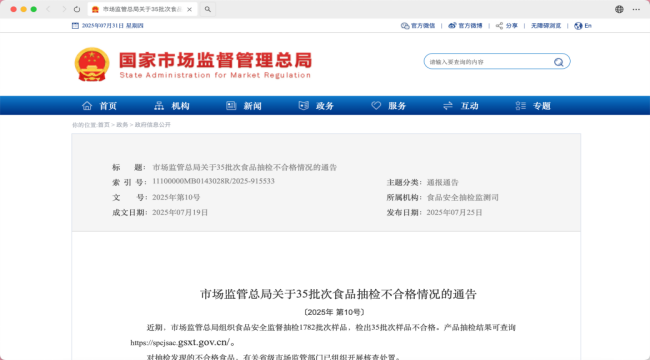
Task: Click the heart icon beside 服务
Action: (x=376, y=106)
